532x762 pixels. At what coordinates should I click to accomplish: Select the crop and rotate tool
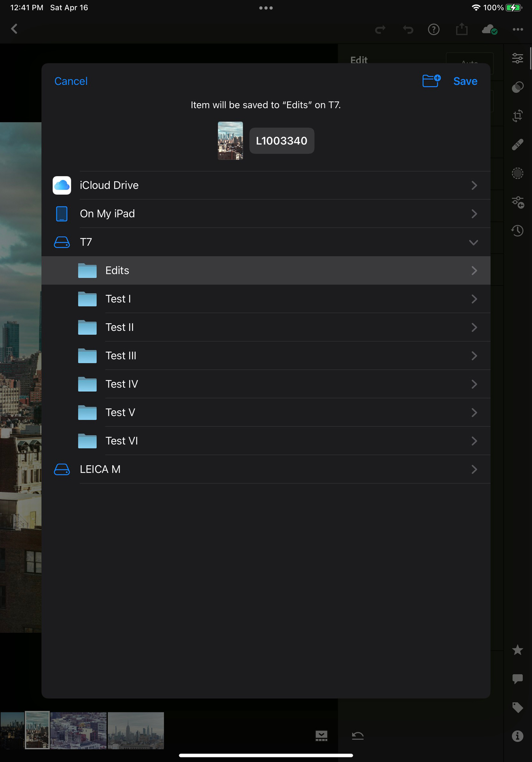point(517,116)
